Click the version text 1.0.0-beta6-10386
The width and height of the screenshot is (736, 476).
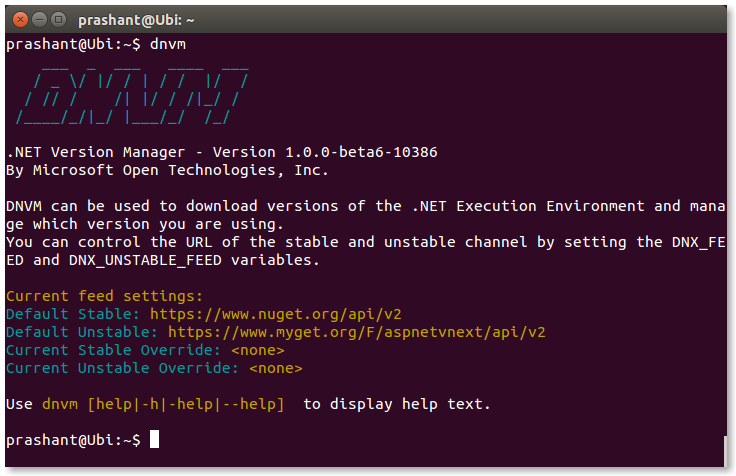tap(361, 152)
